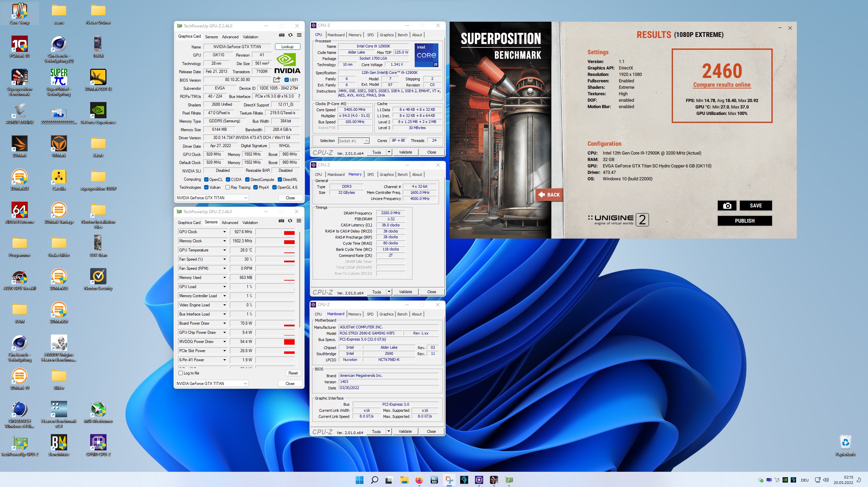Open AORUS ENGINE desktop icon
The image size is (868, 487).
20,113
